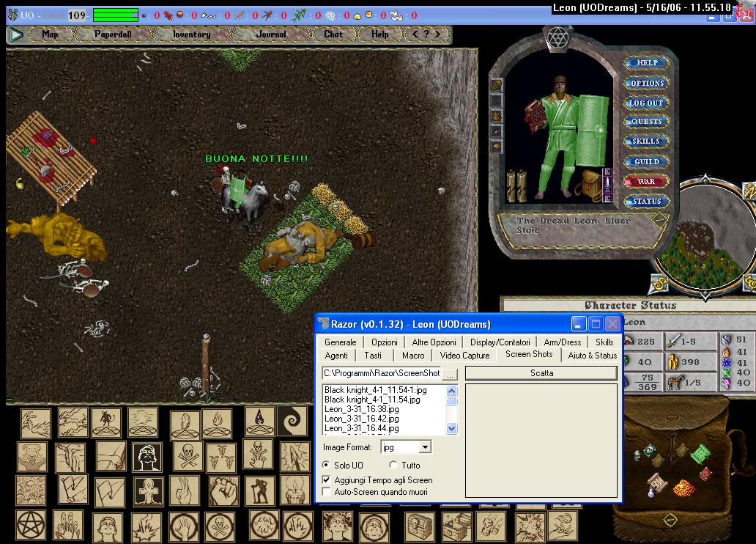The height and width of the screenshot is (544, 756).
Task: Cast the spell showing three caduceus symbols
Action: coord(220,457)
